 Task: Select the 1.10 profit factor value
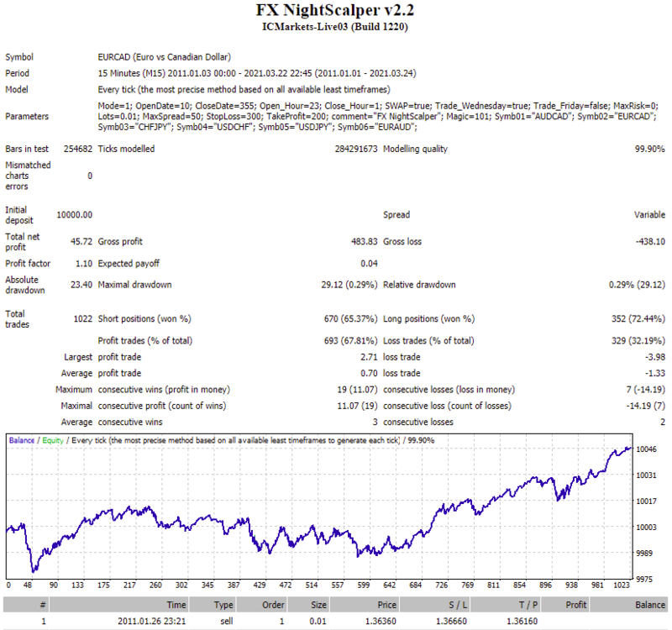(84, 264)
